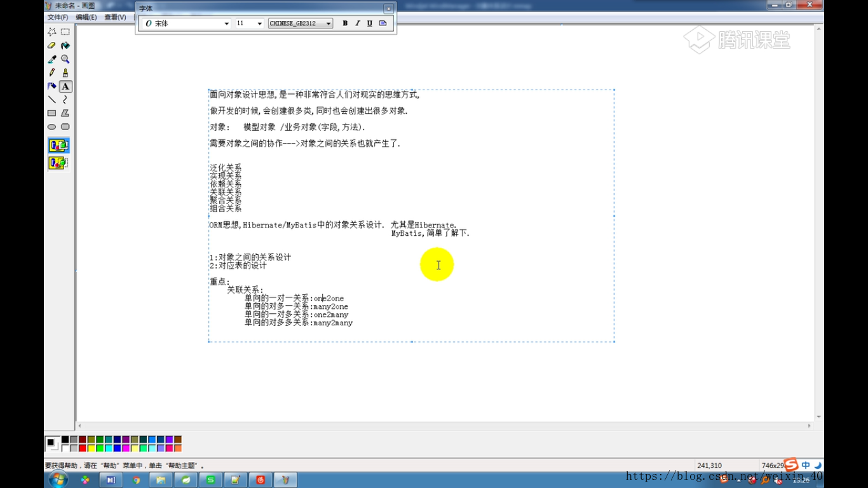The image size is (868, 488).
Task: Enable opaque background drawing option
Action: 58,146
